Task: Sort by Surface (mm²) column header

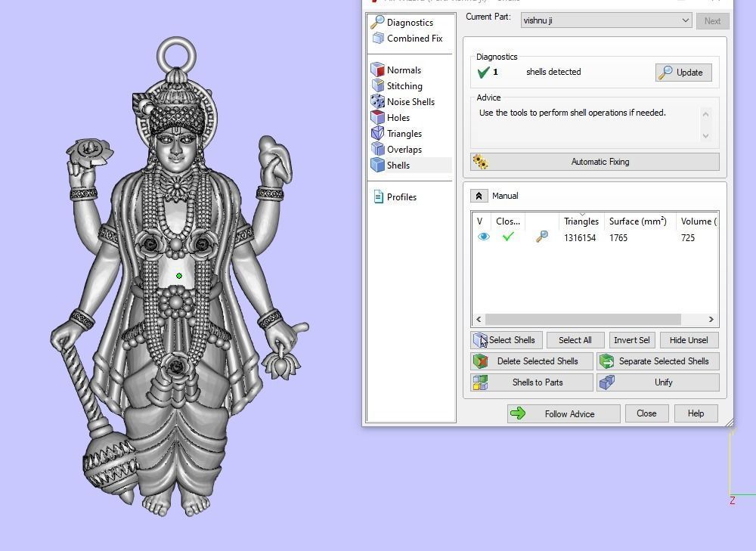Action: point(637,221)
